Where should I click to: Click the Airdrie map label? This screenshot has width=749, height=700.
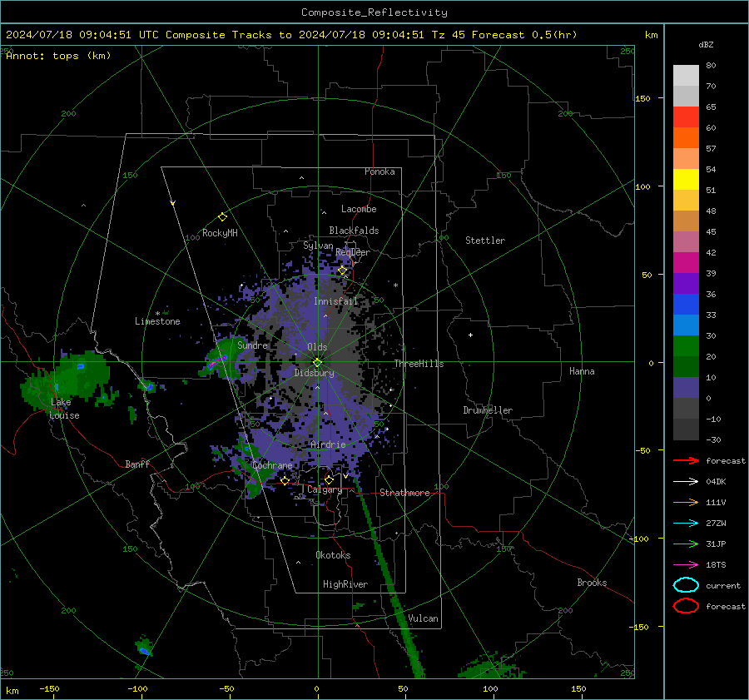pyautogui.click(x=328, y=444)
